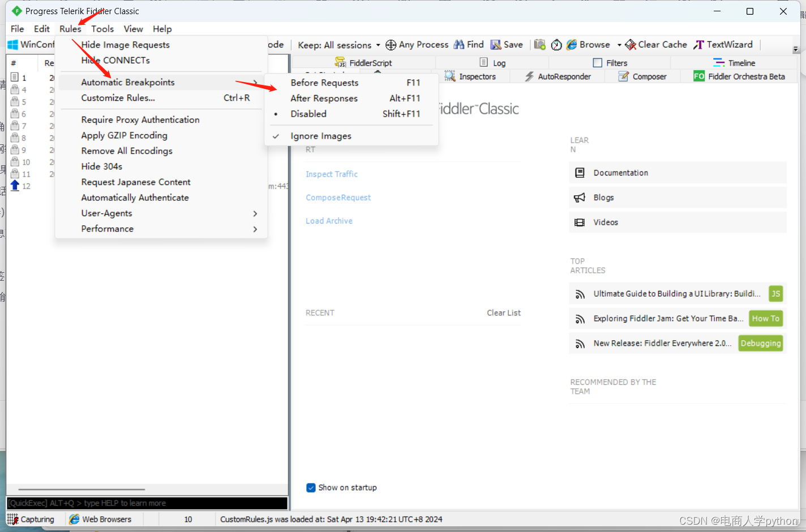
Task: Click the session 12 upload arrow icon
Action: click(15, 186)
